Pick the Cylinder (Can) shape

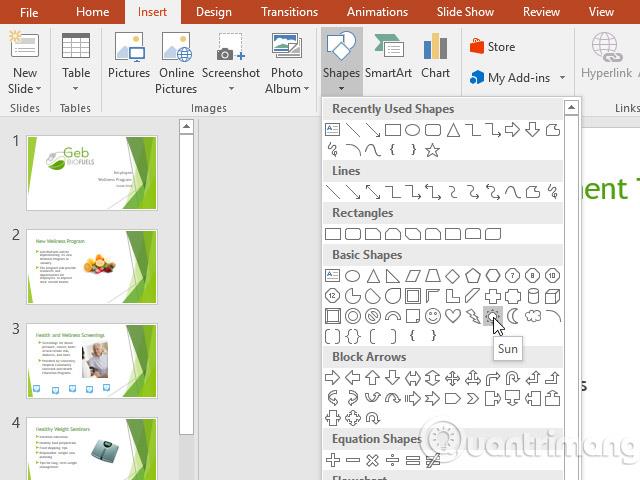[x=533, y=296]
